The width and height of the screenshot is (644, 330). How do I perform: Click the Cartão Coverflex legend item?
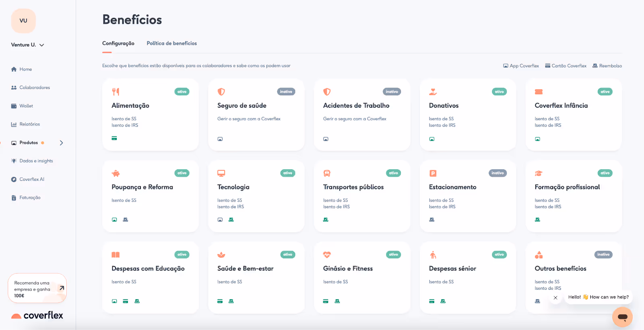pos(566,66)
